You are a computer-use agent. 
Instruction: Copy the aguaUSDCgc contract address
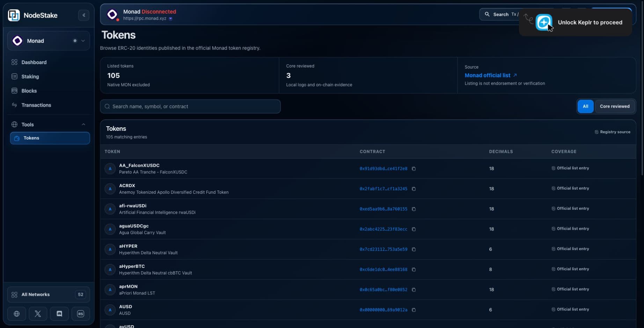pyautogui.click(x=414, y=229)
